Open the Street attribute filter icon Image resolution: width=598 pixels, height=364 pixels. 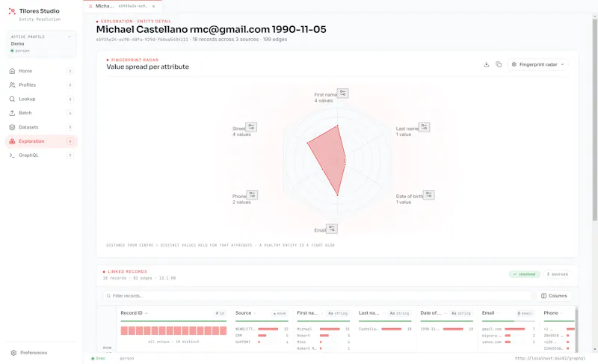coord(251,127)
